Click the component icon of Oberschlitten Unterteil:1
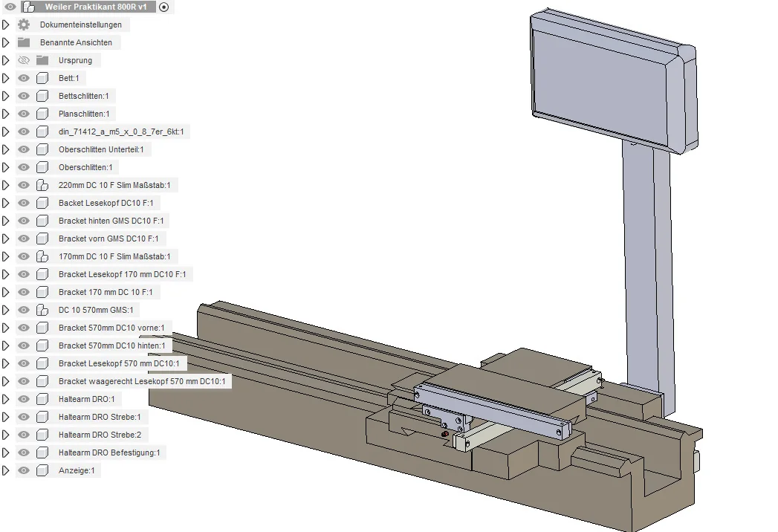Image resolution: width=778 pixels, height=532 pixels. (x=42, y=149)
